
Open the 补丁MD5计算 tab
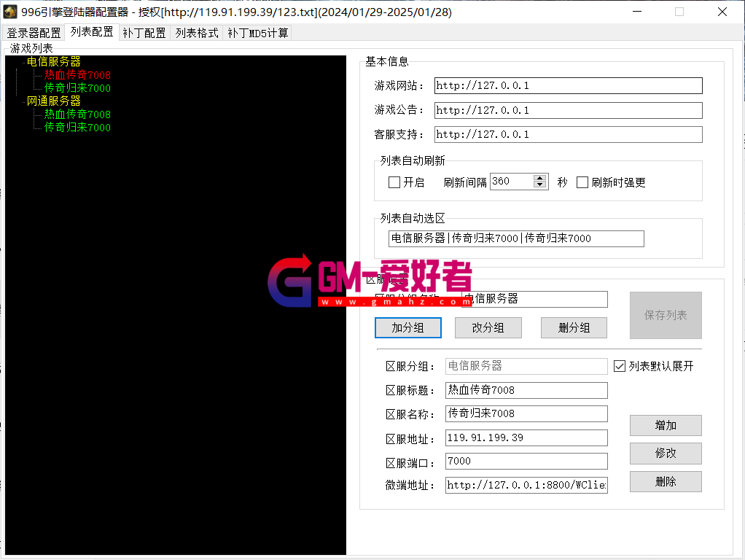point(257,33)
